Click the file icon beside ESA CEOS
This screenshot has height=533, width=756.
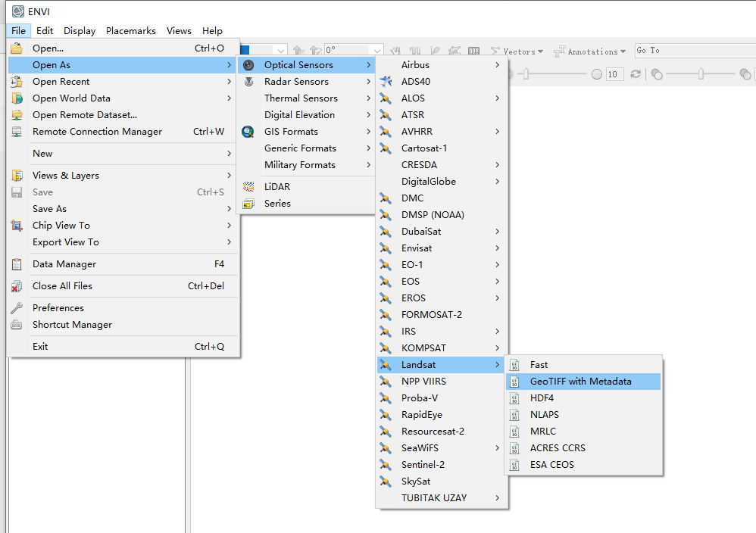pos(515,465)
